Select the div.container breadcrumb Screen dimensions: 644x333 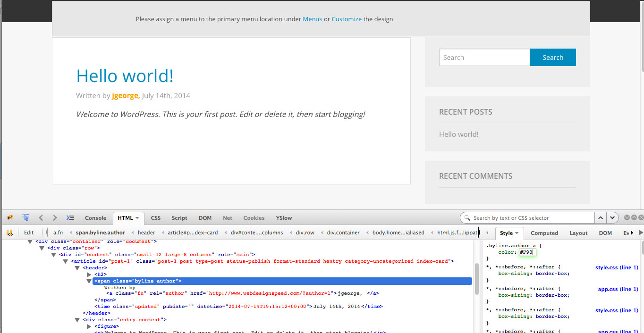[x=343, y=233]
